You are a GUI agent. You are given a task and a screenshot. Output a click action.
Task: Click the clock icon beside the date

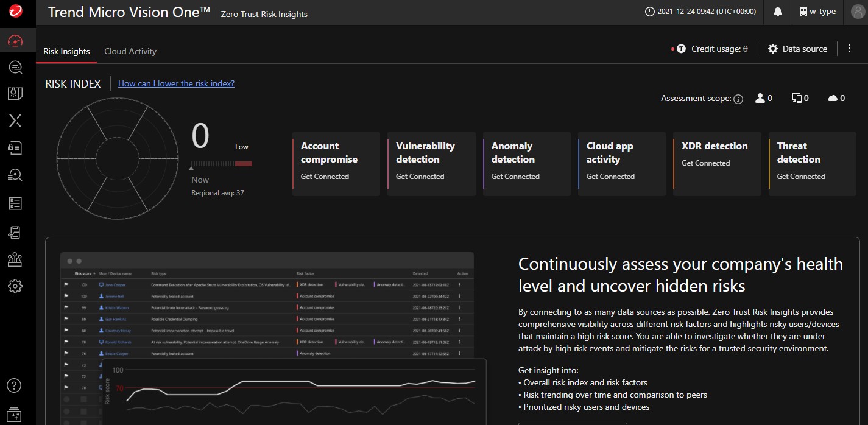(x=650, y=12)
